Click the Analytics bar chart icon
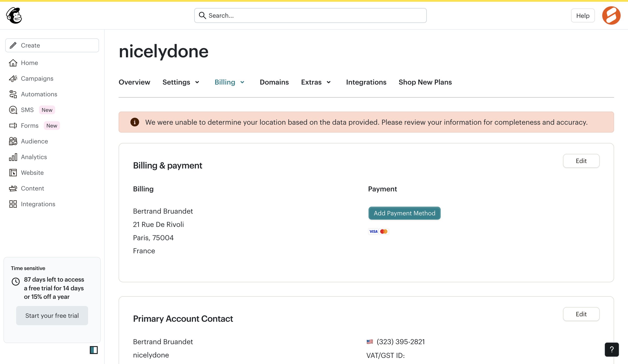628x364 pixels. [13, 157]
